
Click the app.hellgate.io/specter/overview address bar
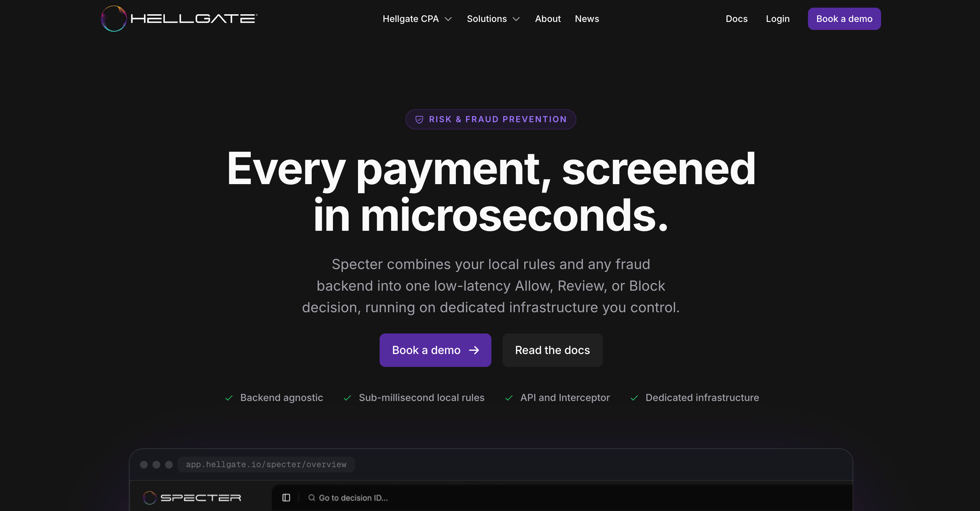point(266,464)
